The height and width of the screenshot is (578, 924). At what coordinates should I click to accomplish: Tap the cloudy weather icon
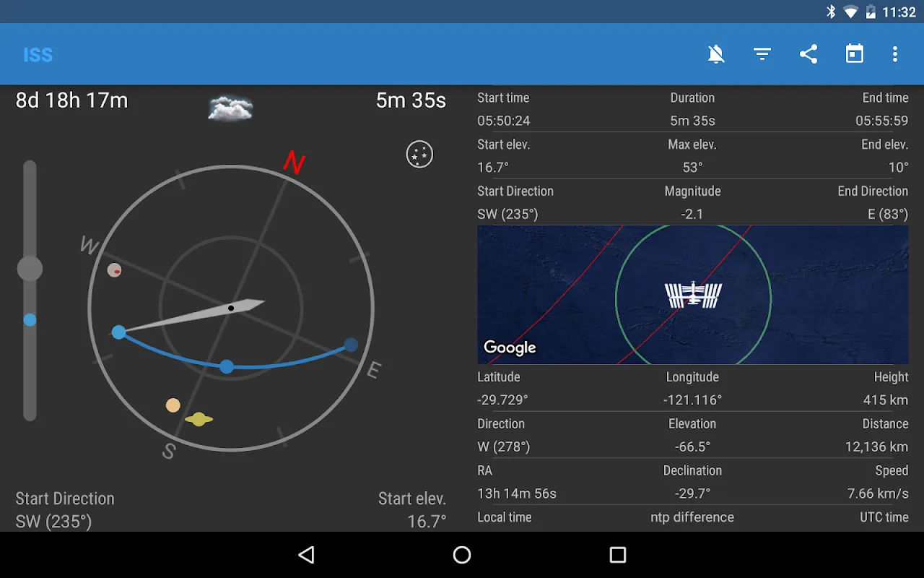(x=230, y=108)
